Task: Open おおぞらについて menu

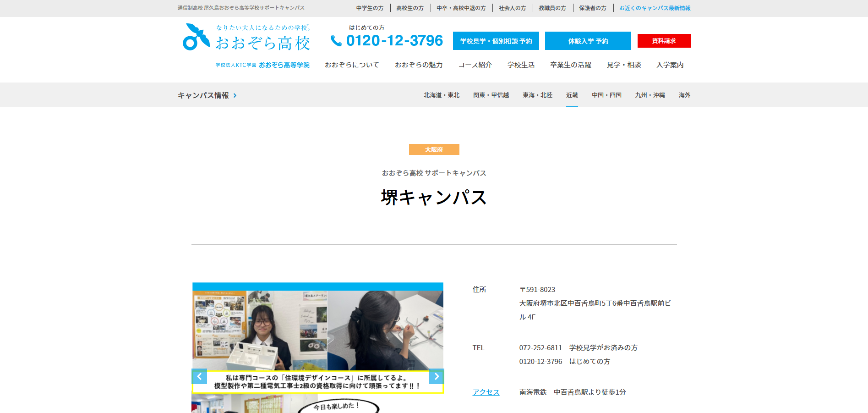Action: pyautogui.click(x=352, y=65)
